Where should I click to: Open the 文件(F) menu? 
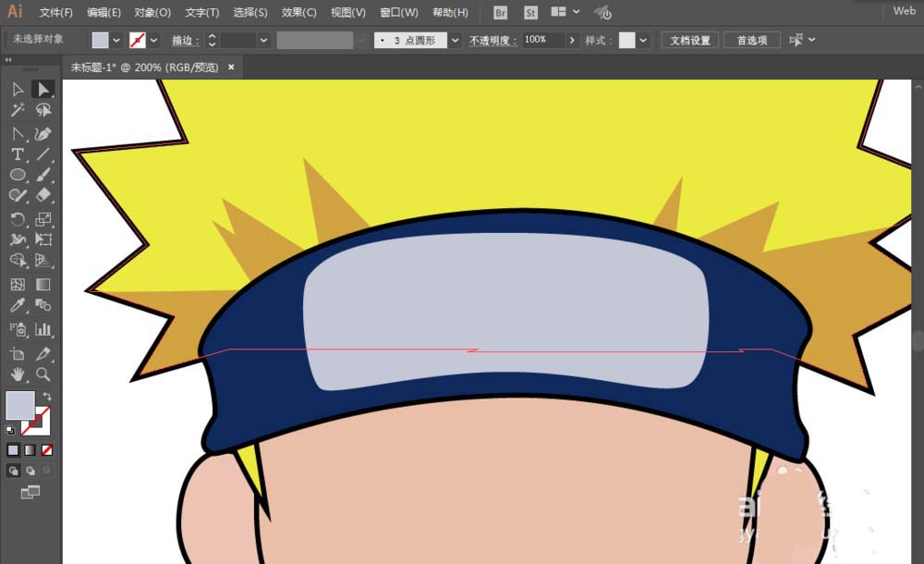click(x=56, y=12)
